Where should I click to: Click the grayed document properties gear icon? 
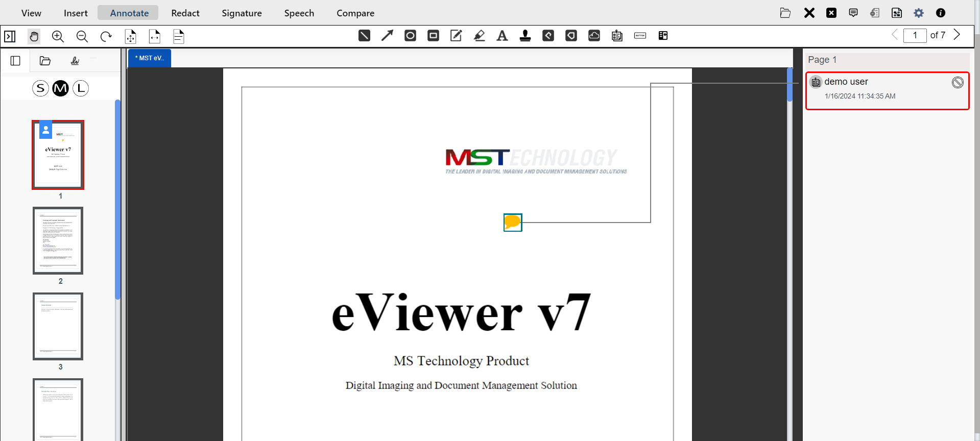coord(875,13)
